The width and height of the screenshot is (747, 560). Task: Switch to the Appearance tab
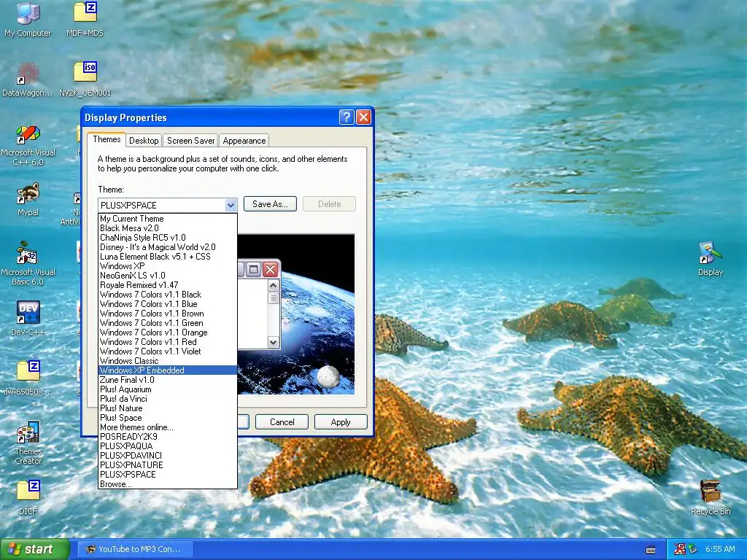[244, 141]
